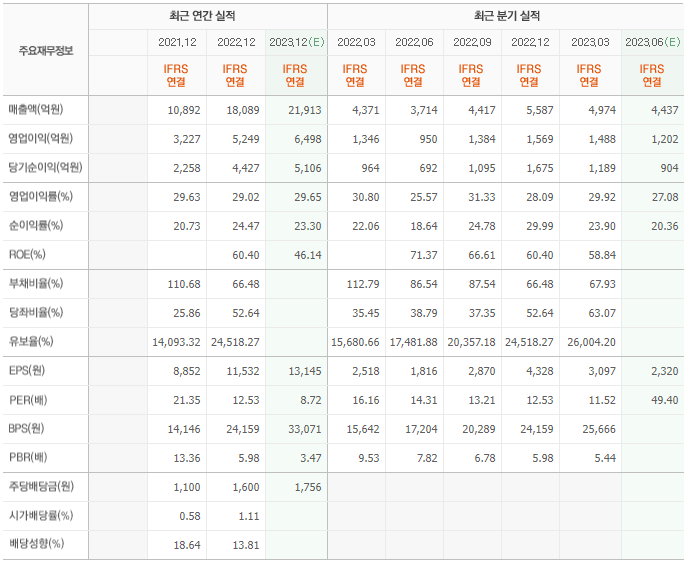This screenshot has height=564, width=686.
Task: Click the 당좌비율(%) row label
Action: pos(36,312)
